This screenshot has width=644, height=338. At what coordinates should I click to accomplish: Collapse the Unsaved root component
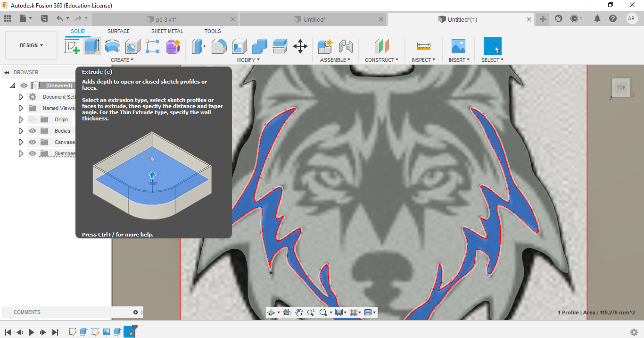point(12,85)
